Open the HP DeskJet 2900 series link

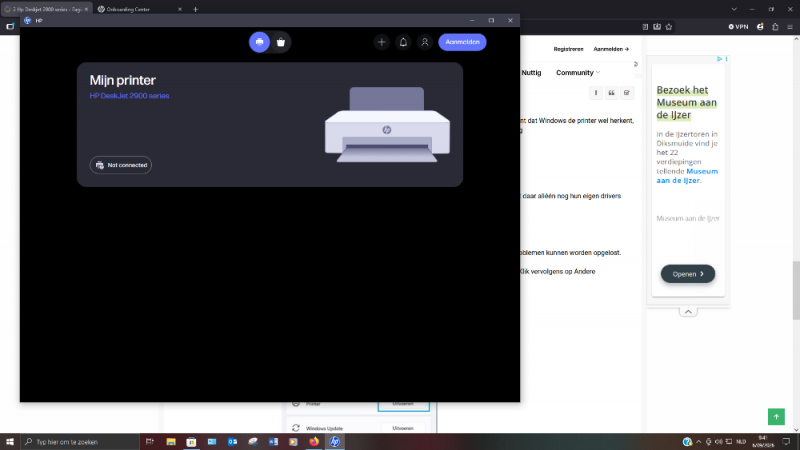(129, 95)
